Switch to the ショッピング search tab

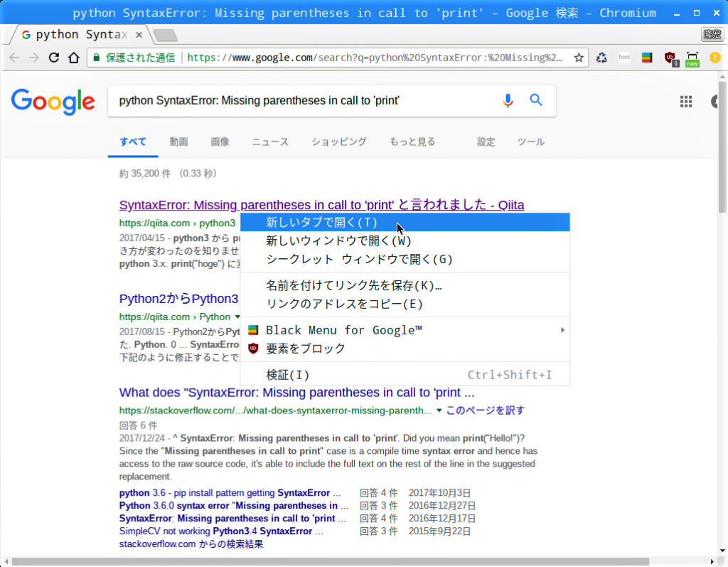point(339,142)
